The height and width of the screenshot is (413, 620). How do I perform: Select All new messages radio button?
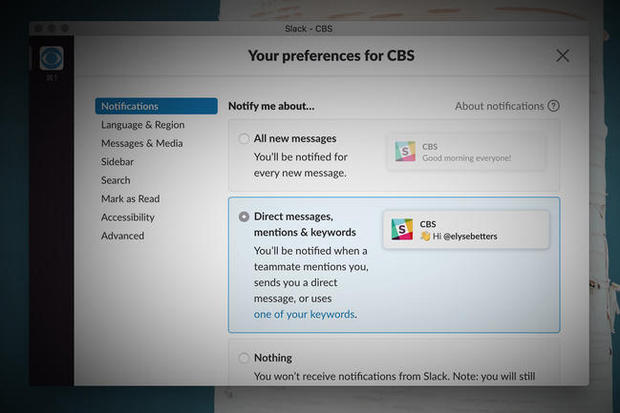[x=244, y=139]
